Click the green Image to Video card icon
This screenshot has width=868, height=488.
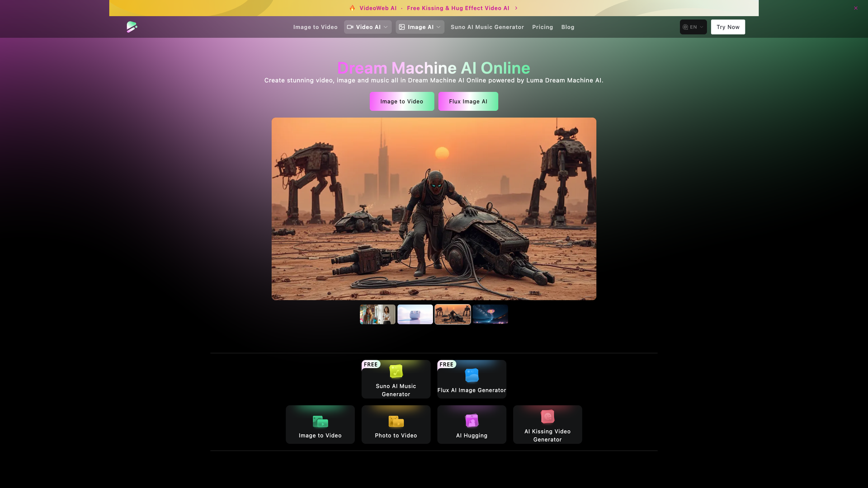click(x=320, y=422)
